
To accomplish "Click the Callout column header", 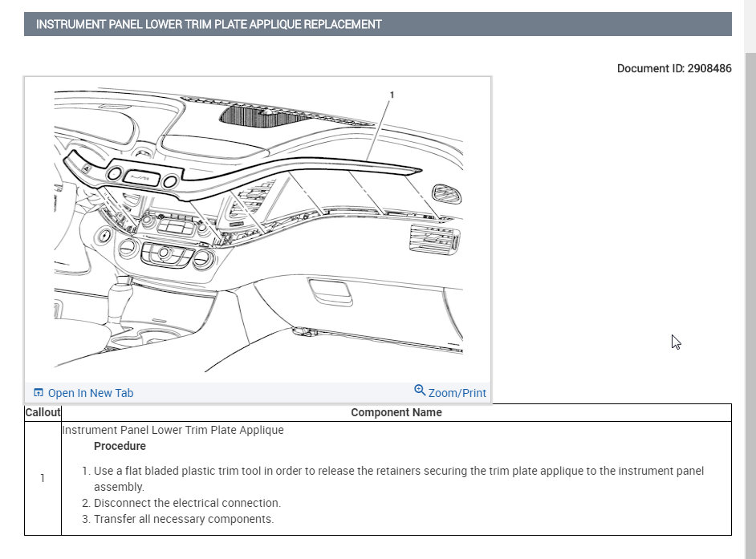I will tap(43, 412).
